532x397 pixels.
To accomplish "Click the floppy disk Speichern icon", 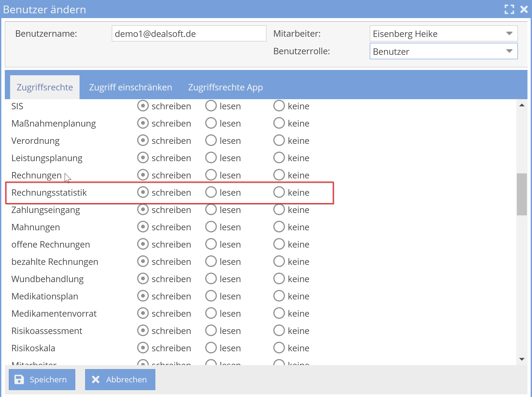I will 19,379.
